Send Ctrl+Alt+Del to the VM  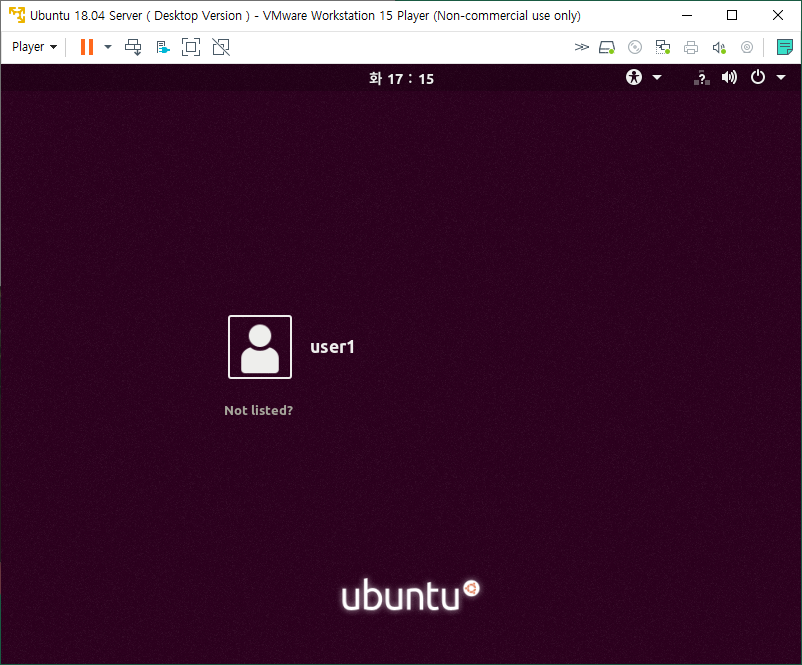(133, 47)
